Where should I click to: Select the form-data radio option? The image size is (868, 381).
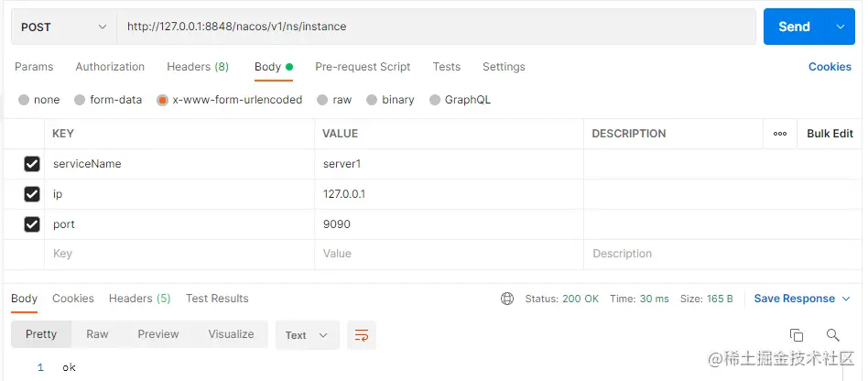tap(81, 100)
